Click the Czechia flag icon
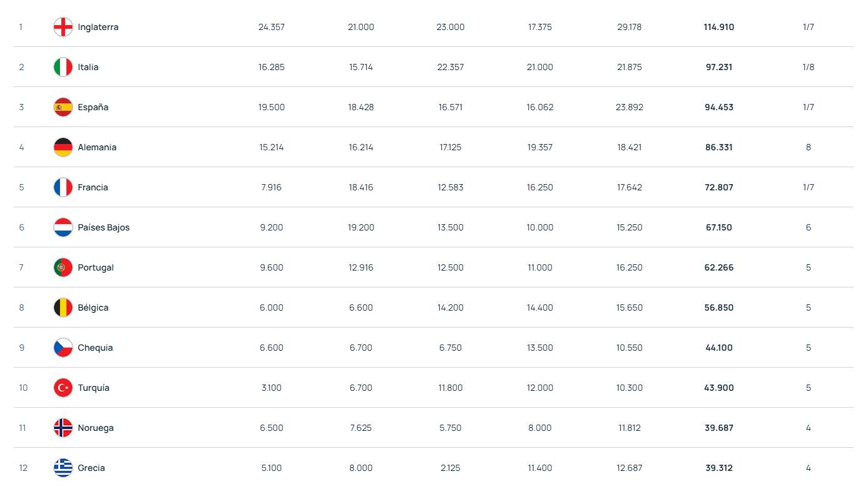This screenshot has height=486, width=868. click(x=63, y=348)
